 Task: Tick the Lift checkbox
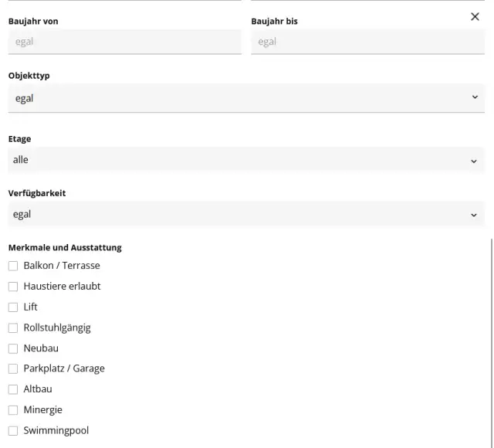pos(13,307)
